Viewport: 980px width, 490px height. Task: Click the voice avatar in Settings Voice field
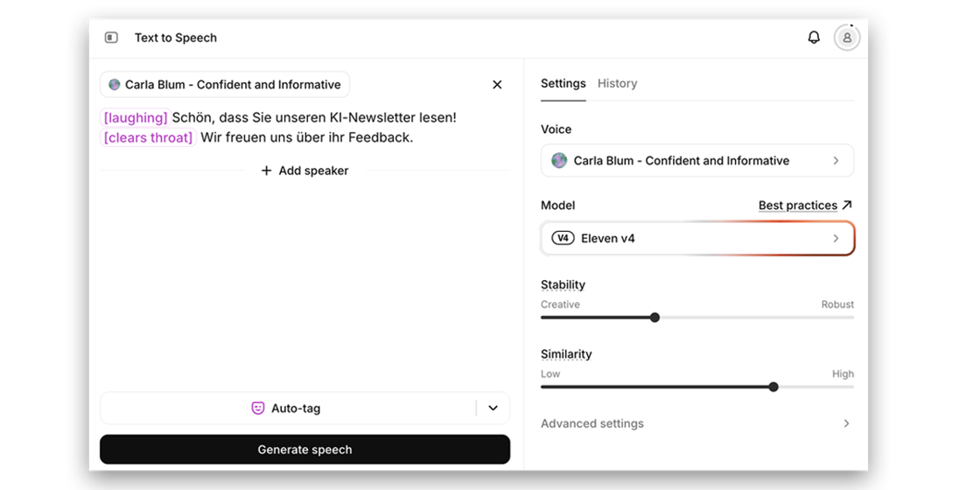click(x=559, y=161)
